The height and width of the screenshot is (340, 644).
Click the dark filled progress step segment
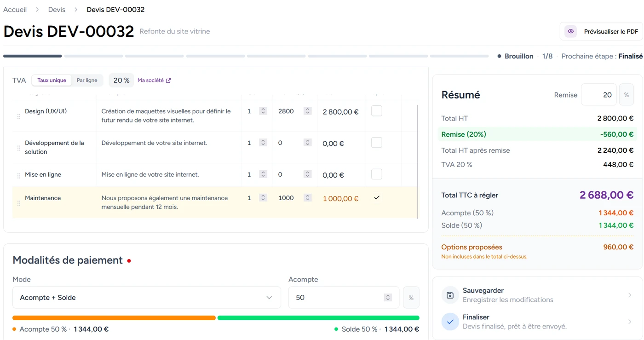(33, 56)
